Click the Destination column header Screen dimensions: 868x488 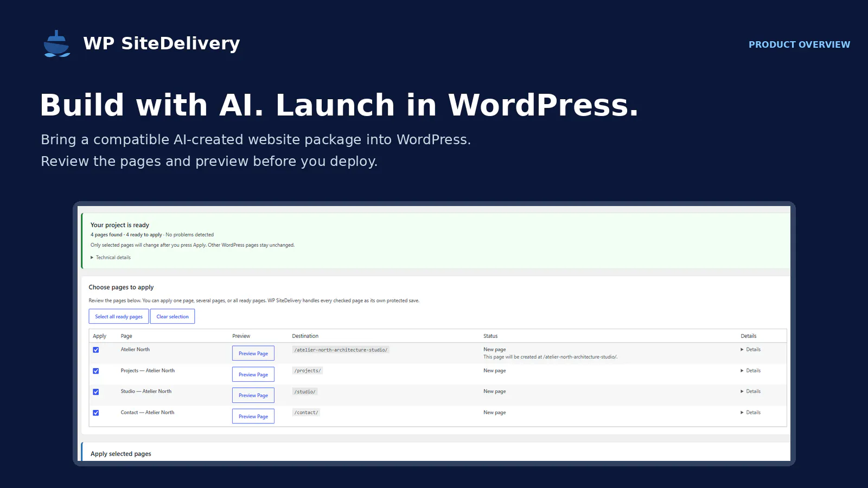click(x=305, y=336)
